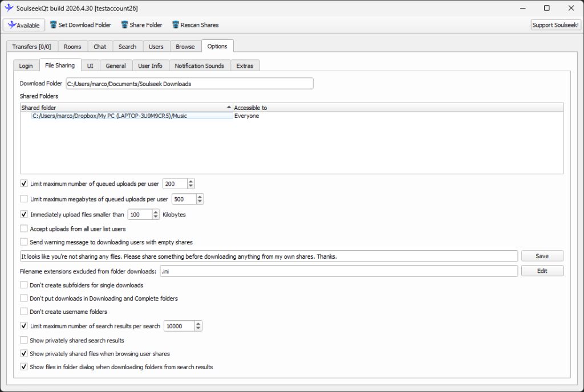Click the Share Folder bucket icon
584x392 pixels.
124,25
